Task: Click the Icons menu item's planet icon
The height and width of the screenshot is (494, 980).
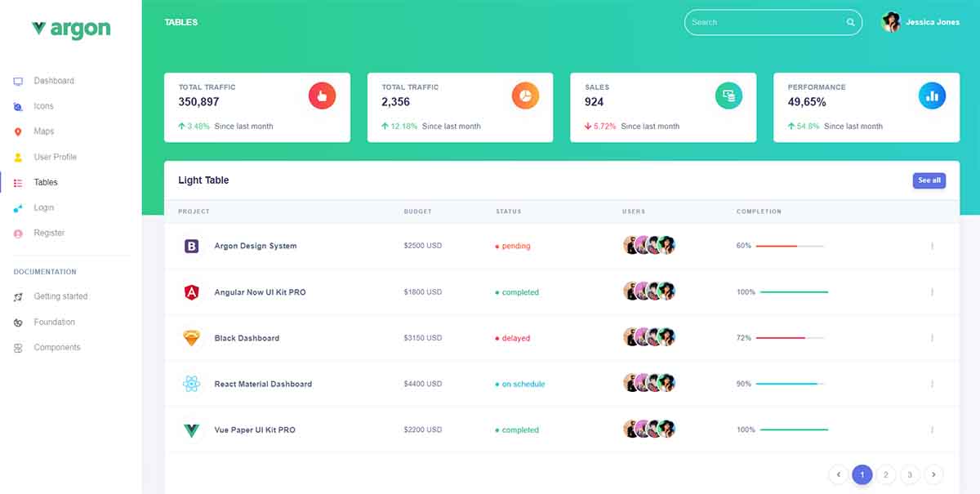Action: click(x=19, y=106)
